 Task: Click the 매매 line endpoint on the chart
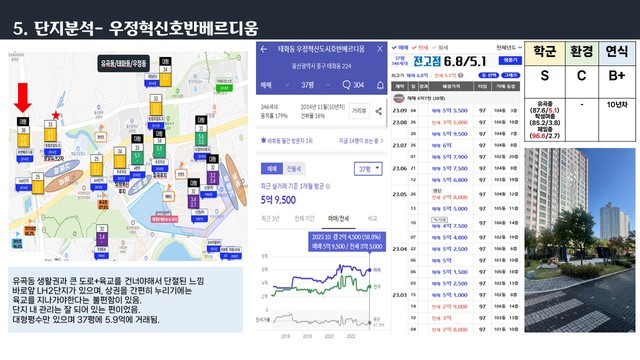coord(370,270)
